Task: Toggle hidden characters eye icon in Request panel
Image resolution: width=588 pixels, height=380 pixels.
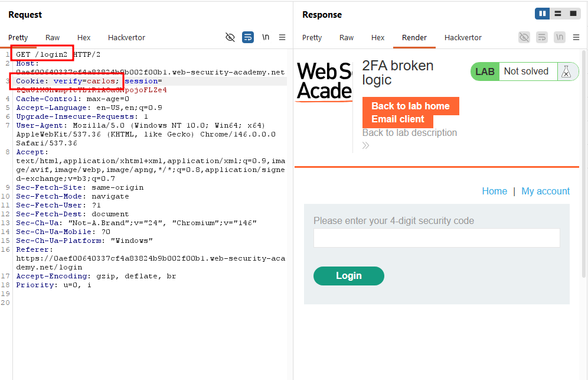Action: tap(230, 37)
